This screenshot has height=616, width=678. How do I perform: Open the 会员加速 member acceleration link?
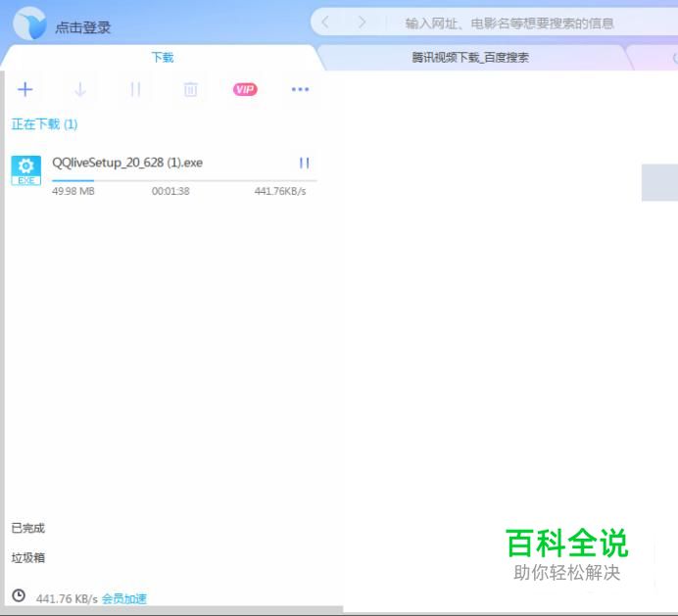pyautogui.click(x=124, y=598)
